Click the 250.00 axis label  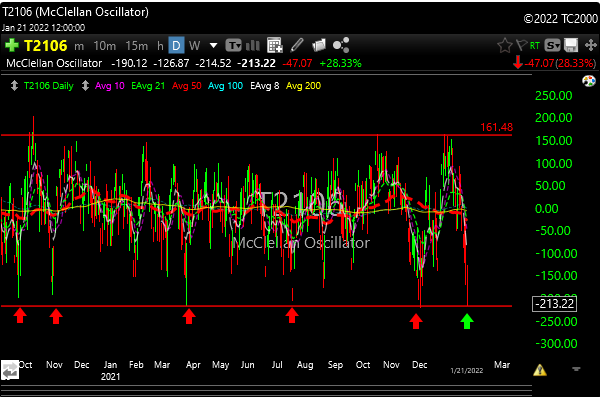tap(553, 96)
